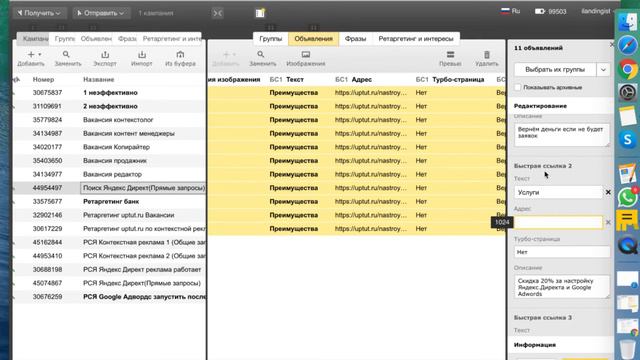Click campaign number 45162844

[x=47, y=242]
